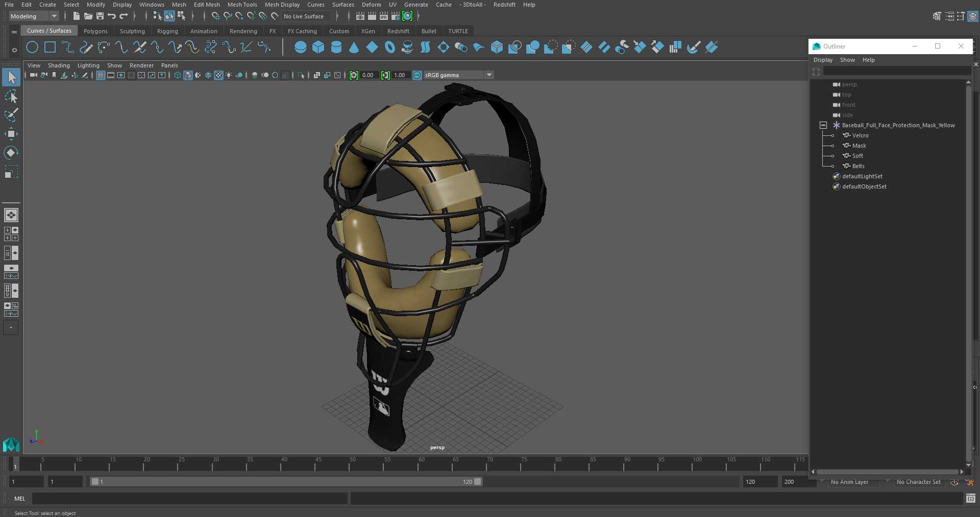Open the Mesh Tools menu
The width and height of the screenshot is (980, 517).
click(242, 5)
